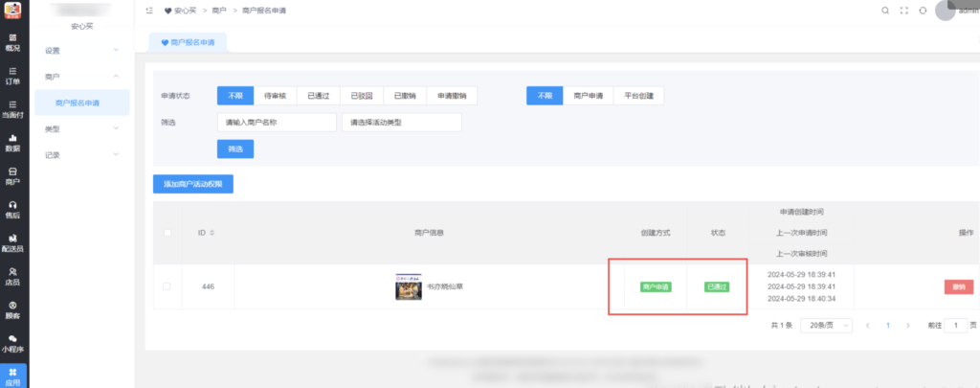Image resolution: width=980 pixels, height=388 pixels.
Task: Click the 书亦烧仙草 merchant name
Action: tap(445, 286)
